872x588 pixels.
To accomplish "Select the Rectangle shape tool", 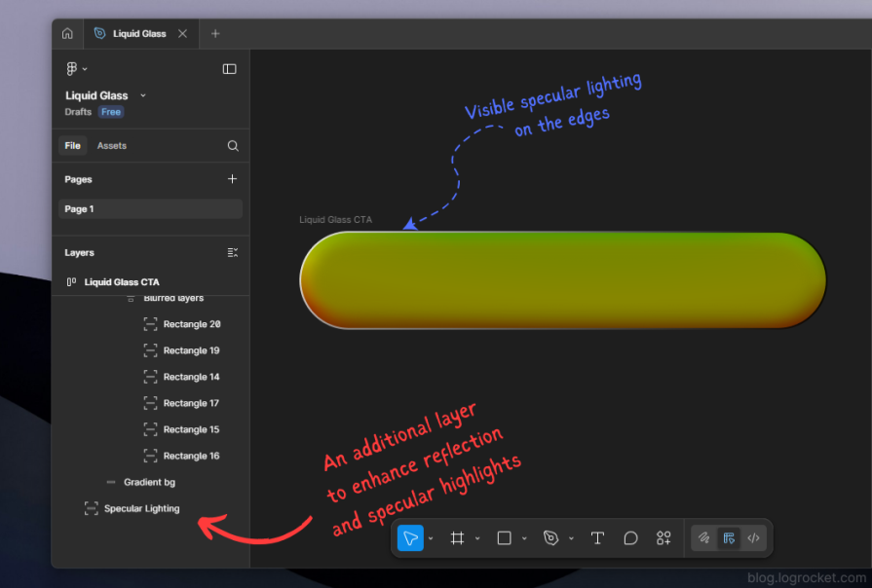I will (504, 537).
